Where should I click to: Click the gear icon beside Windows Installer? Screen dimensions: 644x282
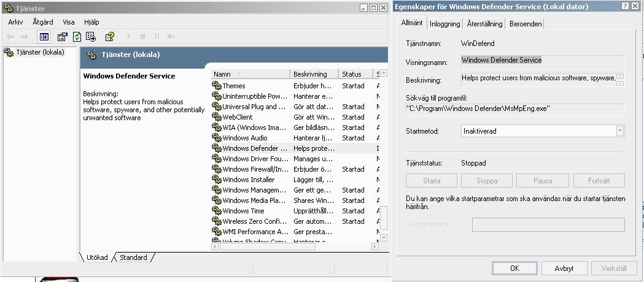pyautogui.click(x=217, y=180)
